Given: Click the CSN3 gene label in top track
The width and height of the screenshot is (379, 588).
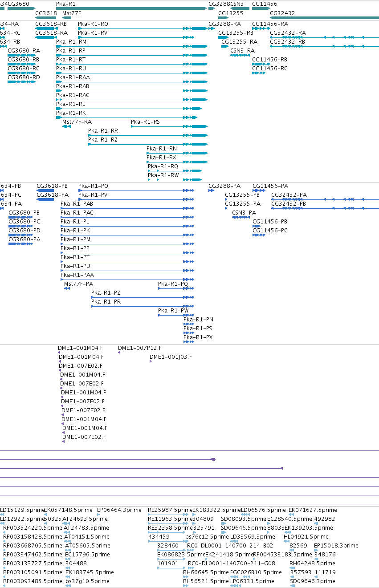Looking at the screenshot, I should tap(237, 4).
